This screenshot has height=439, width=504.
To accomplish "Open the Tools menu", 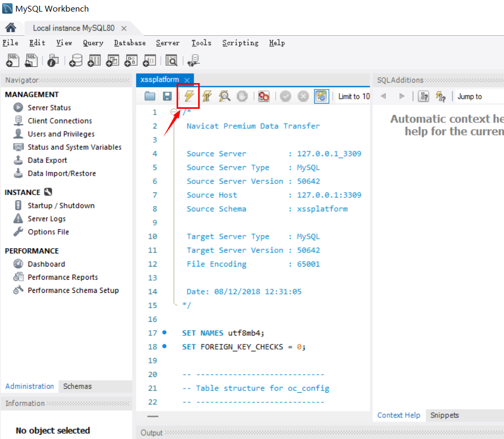I will click(201, 43).
